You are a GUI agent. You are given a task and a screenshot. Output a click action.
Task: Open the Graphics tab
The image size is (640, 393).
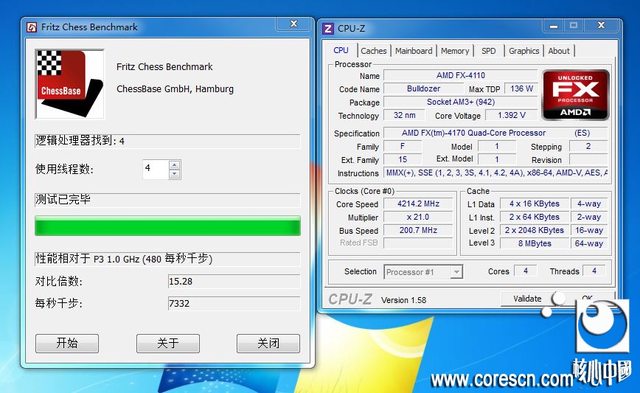click(524, 51)
